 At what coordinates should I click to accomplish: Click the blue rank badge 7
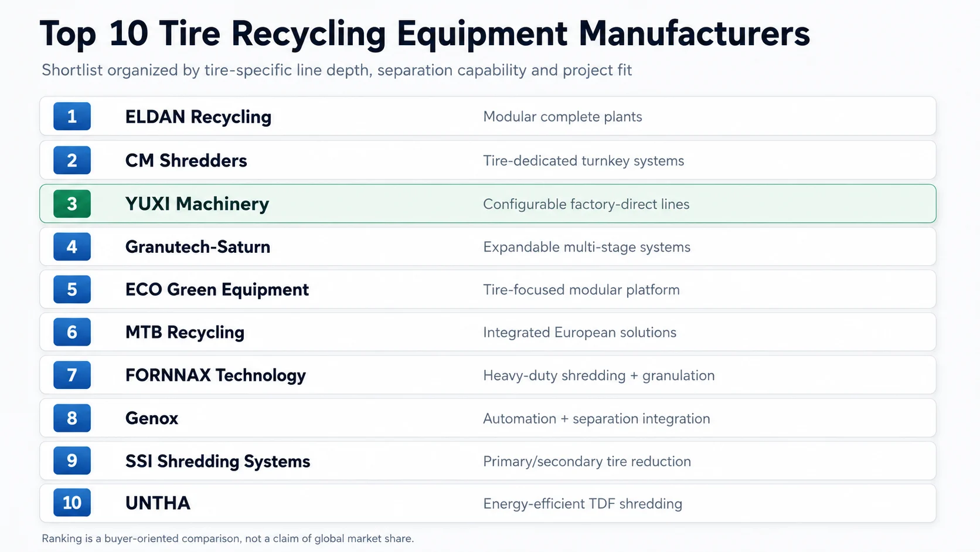click(72, 375)
